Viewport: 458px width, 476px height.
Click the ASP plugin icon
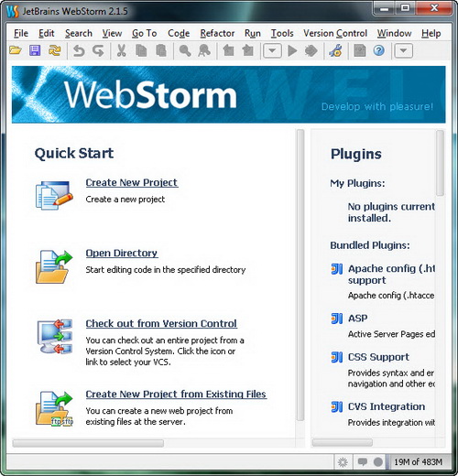pyautogui.click(x=337, y=319)
